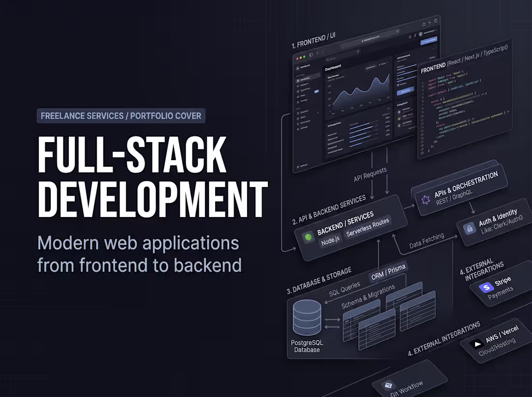Viewport: 532px width, 397px height.
Task: Click the PostgreSQL database cylinder icon
Action: click(307, 317)
